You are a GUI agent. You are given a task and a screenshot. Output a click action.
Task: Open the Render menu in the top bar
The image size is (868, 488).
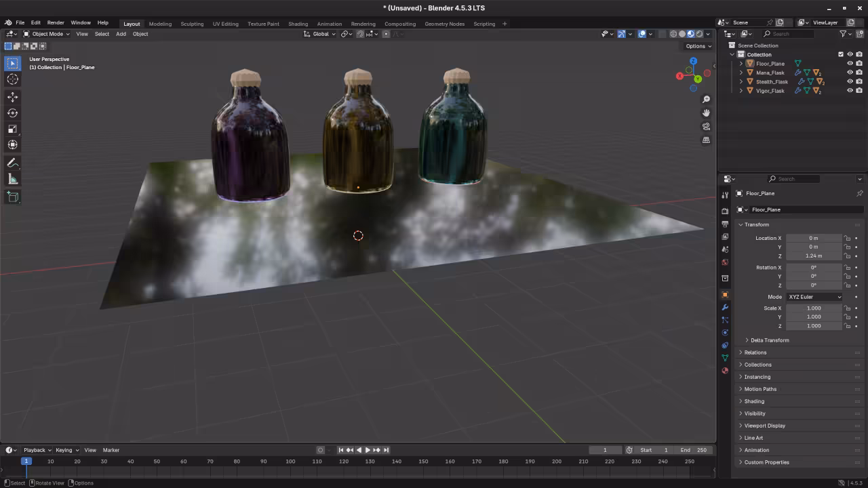tap(55, 22)
